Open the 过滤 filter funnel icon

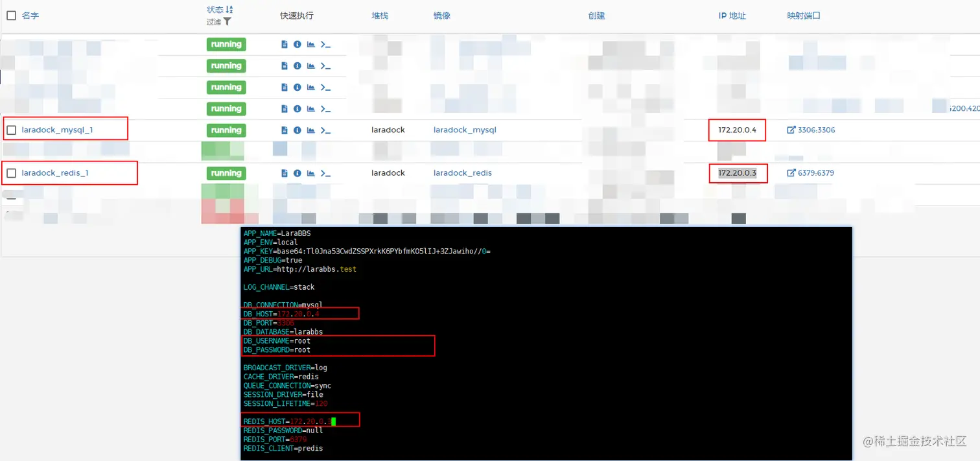click(x=227, y=22)
